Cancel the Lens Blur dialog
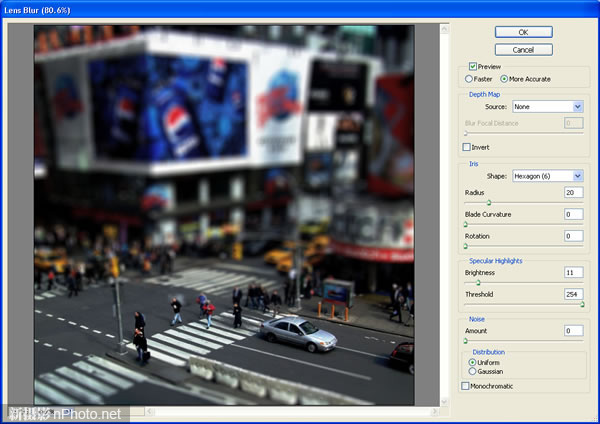The image size is (600, 424). click(523, 50)
